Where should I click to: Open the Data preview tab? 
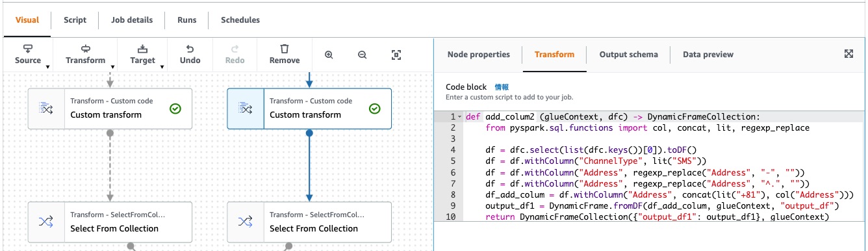(x=708, y=55)
